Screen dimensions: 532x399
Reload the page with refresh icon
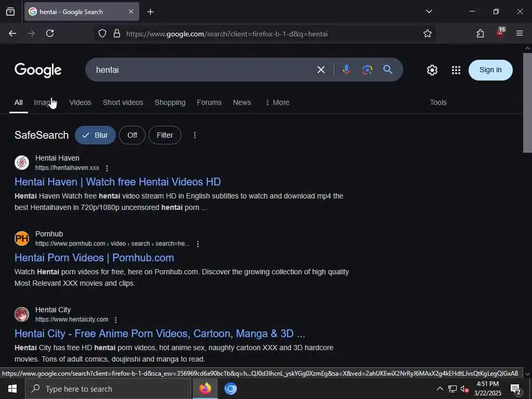[50, 34]
